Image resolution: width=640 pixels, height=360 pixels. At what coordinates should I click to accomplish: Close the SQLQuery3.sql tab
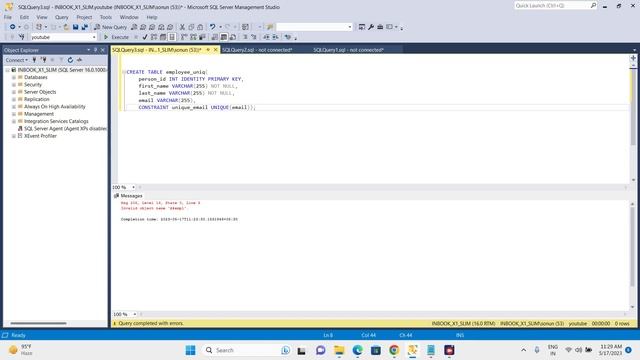point(216,50)
